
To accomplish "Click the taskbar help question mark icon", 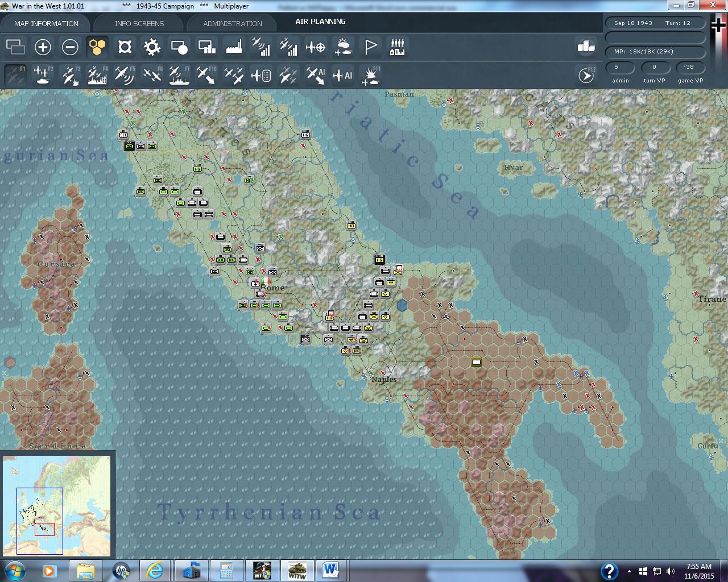I will tap(609, 571).
